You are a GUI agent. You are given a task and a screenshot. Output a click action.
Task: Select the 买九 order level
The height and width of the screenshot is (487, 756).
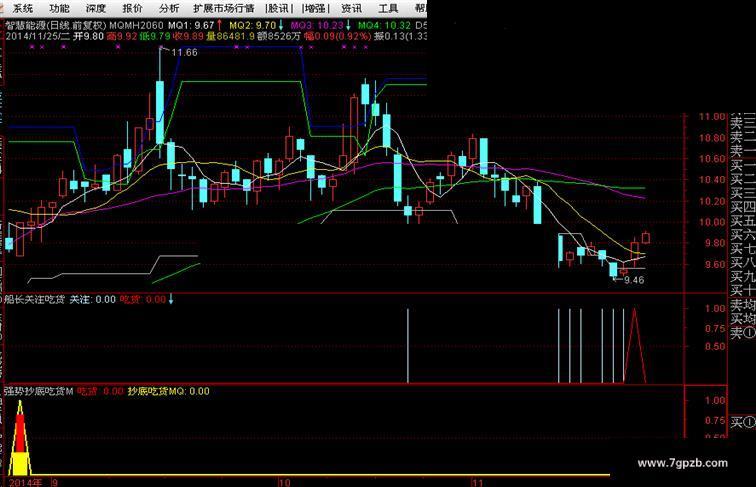pyautogui.click(x=742, y=277)
